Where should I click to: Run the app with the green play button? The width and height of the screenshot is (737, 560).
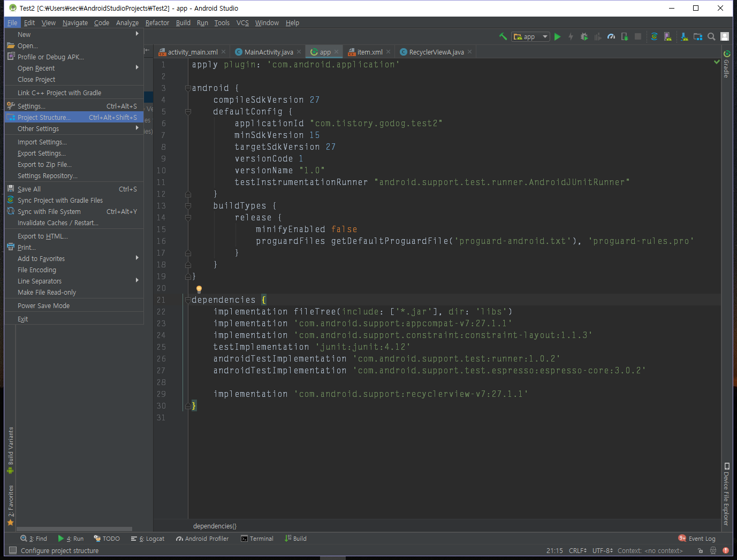tap(557, 36)
